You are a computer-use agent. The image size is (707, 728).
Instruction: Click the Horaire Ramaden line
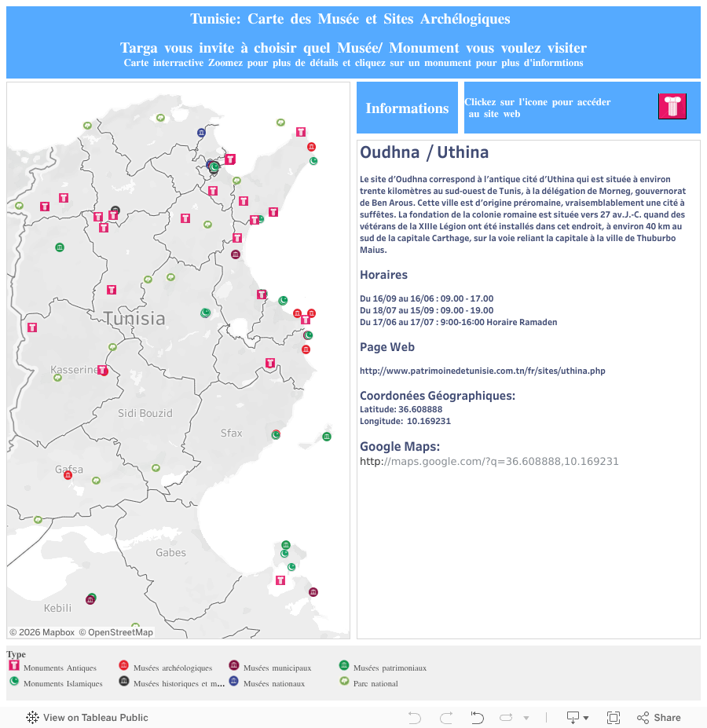point(459,322)
